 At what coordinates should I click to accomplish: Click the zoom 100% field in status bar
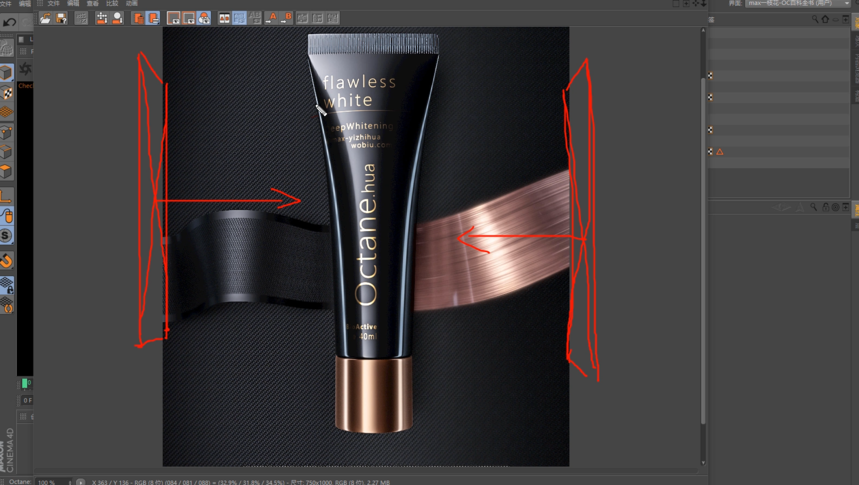tap(53, 482)
